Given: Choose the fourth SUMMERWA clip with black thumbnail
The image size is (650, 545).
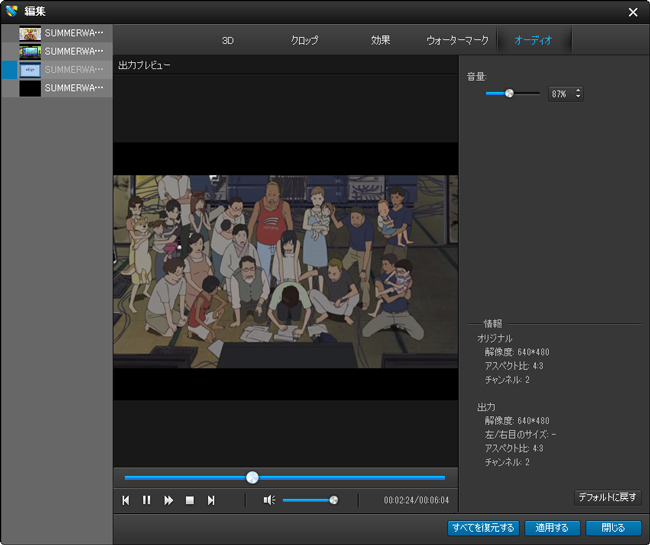Looking at the screenshot, I should pyautogui.click(x=60, y=88).
